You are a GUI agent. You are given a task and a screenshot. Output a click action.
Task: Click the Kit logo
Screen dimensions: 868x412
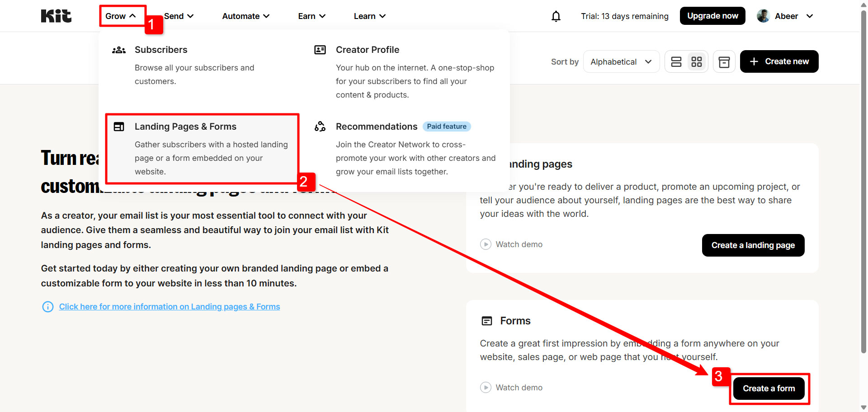pos(56,16)
